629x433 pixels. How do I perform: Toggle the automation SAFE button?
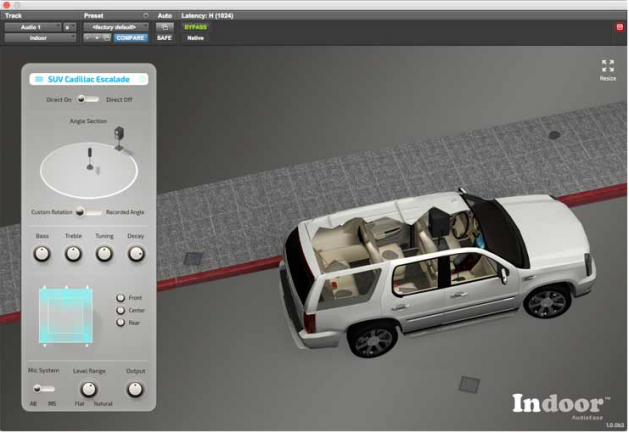pos(164,38)
